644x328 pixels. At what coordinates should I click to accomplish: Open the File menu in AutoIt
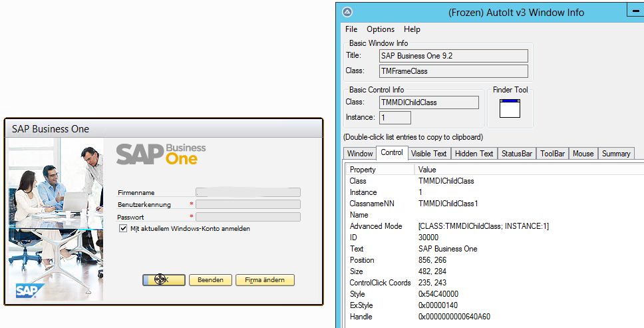click(x=351, y=29)
